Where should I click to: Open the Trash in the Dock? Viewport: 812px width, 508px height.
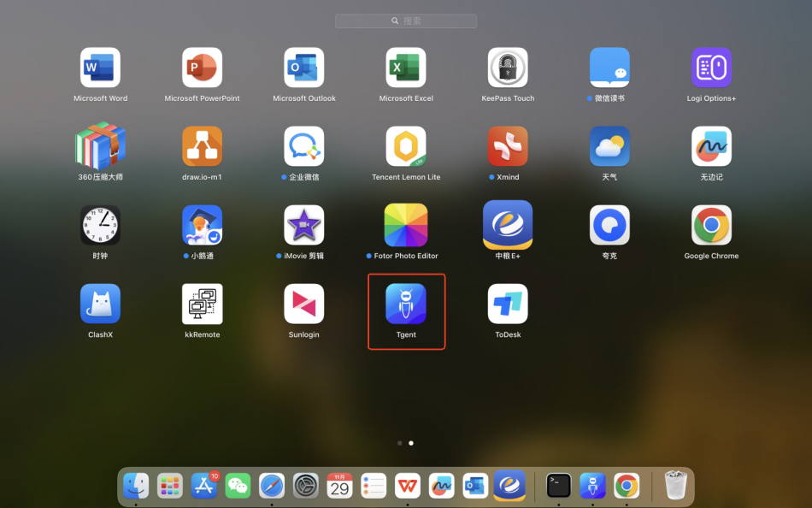coord(676,485)
